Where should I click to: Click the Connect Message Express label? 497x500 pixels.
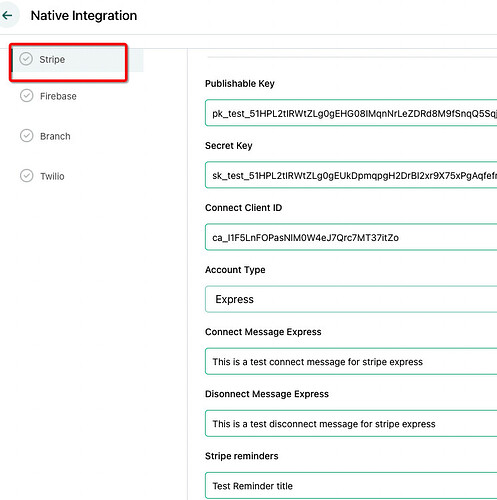(x=263, y=332)
